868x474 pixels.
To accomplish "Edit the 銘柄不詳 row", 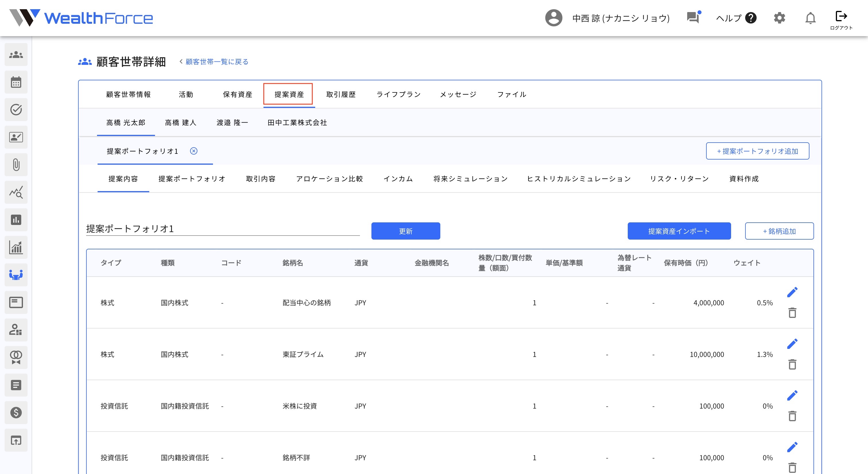I will point(792,447).
